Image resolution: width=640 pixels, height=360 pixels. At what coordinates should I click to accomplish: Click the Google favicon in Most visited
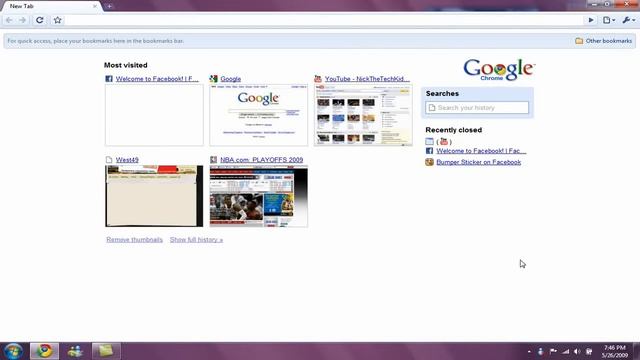(213, 79)
